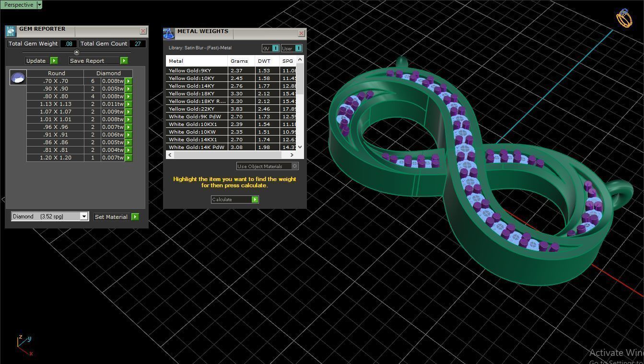This screenshot has width=644, height=364.
Task: Select the White Gold:14KX1 row
Action: (x=232, y=139)
